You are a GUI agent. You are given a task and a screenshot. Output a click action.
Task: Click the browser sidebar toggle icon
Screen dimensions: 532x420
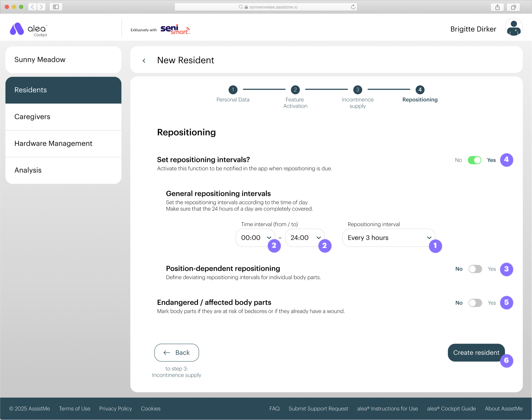[x=56, y=7]
